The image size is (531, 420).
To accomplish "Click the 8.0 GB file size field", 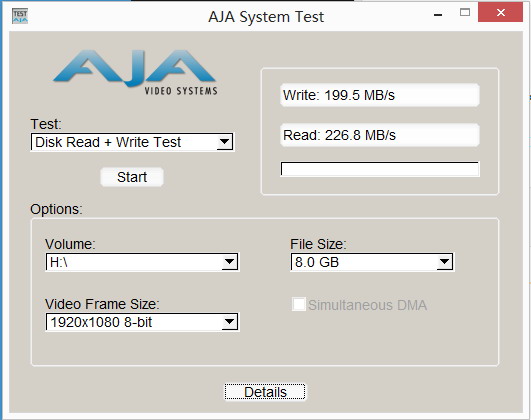I will (372, 262).
